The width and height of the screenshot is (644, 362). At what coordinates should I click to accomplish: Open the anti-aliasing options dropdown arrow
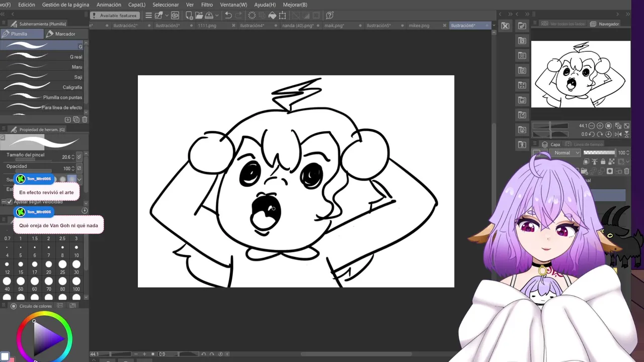79,179
